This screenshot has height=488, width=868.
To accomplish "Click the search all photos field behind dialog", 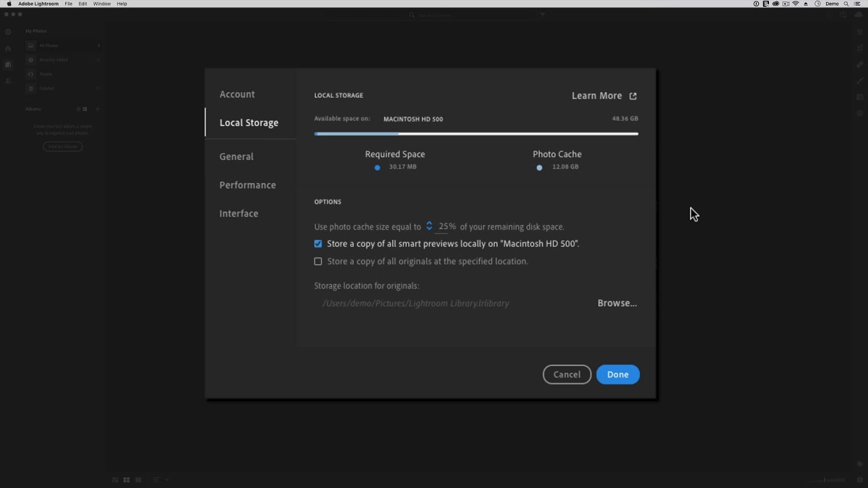I will [x=429, y=15].
